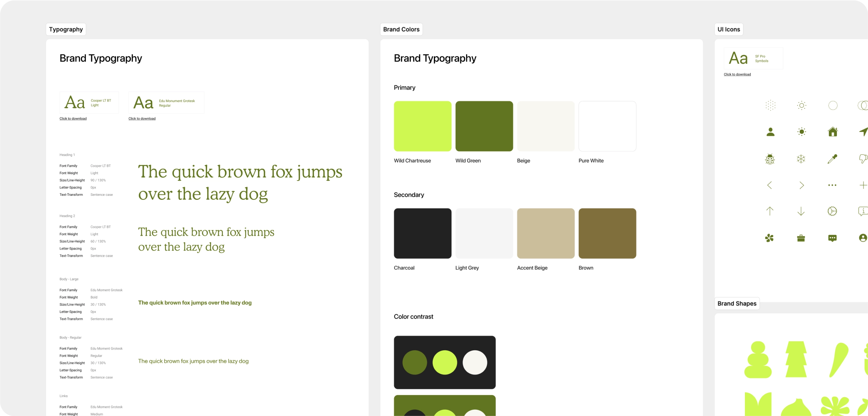This screenshot has width=868, height=416.
Task: Click green circle in charcoal contrast card
Action: (415, 362)
